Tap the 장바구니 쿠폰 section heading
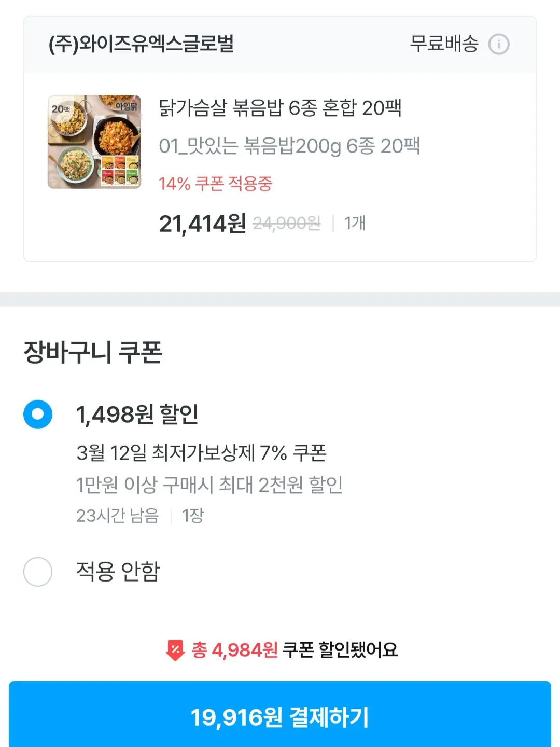The height and width of the screenshot is (747, 560). pyautogui.click(x=93, y=352)
